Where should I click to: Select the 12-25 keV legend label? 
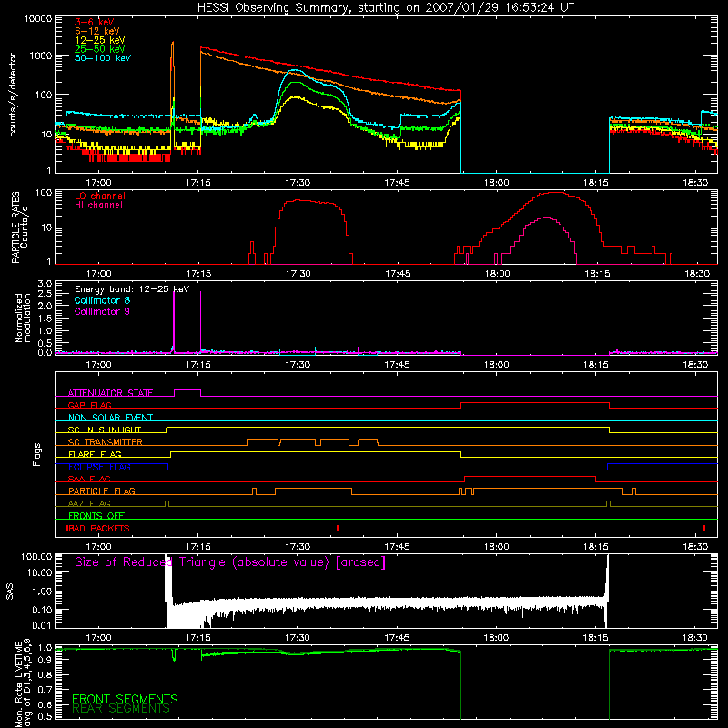pyautogui.click(x=99, y=40)
